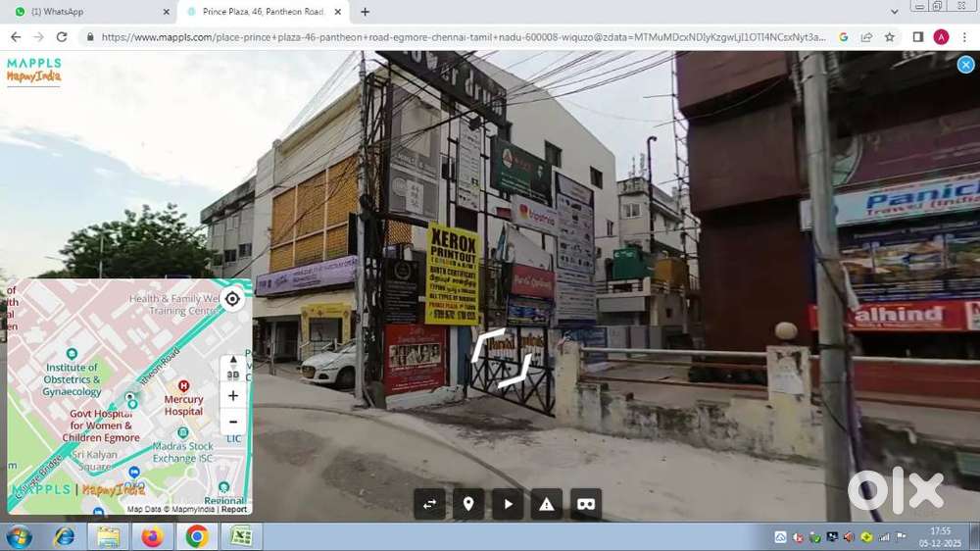Image resolution: width=980 pixels, height=551 pixels.
Task: Zoom in on the mini map
Action: click(x=232, y=396)
